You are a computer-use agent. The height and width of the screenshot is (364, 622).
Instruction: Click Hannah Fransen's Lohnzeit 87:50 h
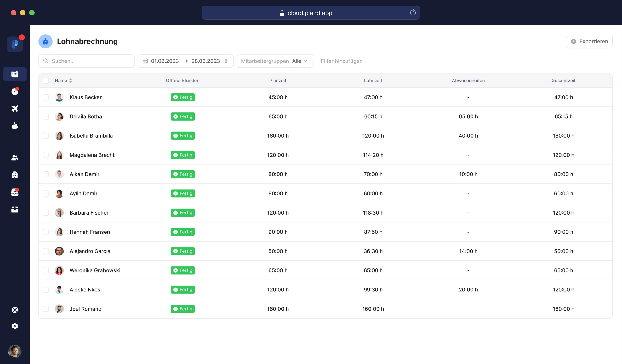click(373, 232)
